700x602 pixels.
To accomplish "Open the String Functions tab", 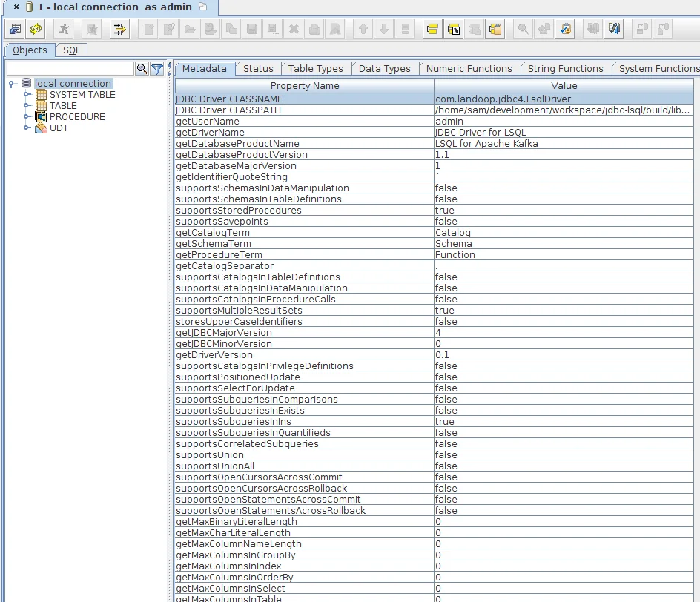I will coord(565,69).
